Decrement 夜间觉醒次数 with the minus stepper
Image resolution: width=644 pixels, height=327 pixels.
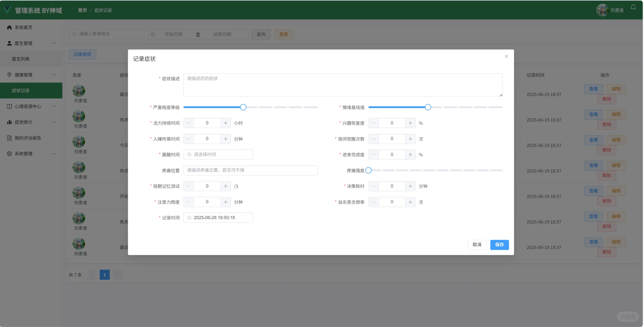pos(373,139)
